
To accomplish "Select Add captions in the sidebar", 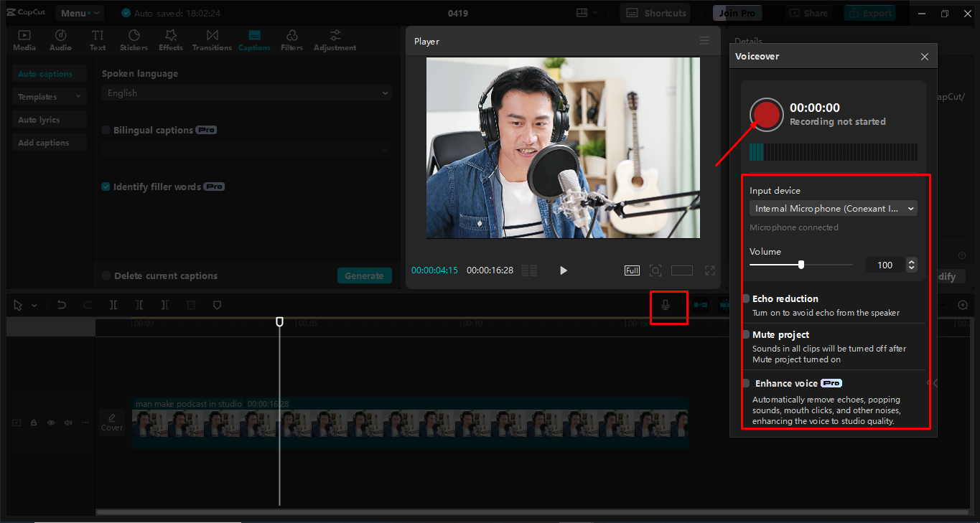I will point(50,143).
